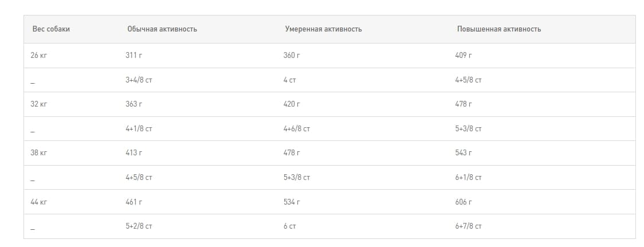
Task: Select the "Повышенная активность" header cell
Action: click(x=498, y=29)
